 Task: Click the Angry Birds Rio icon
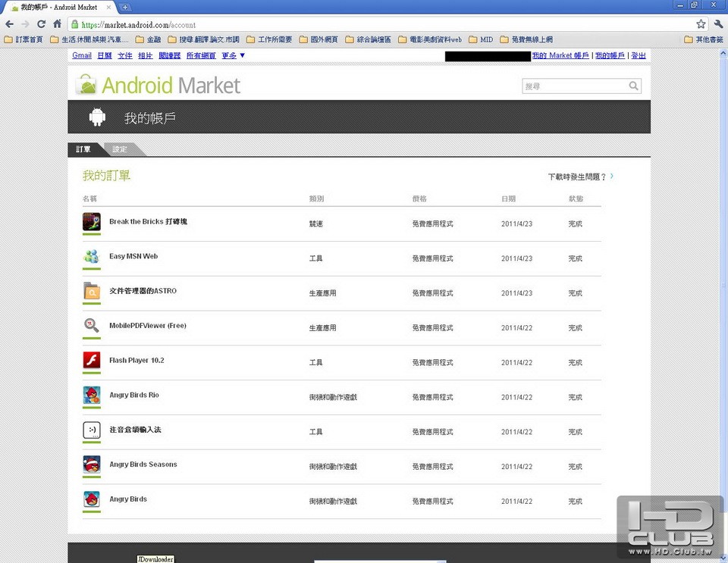(92, 395)
